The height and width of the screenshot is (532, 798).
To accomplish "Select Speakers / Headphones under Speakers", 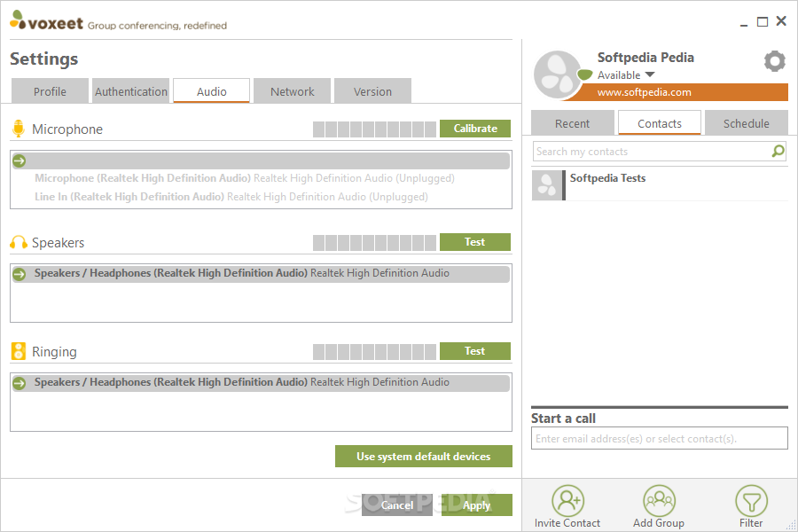I will (261, 273).
